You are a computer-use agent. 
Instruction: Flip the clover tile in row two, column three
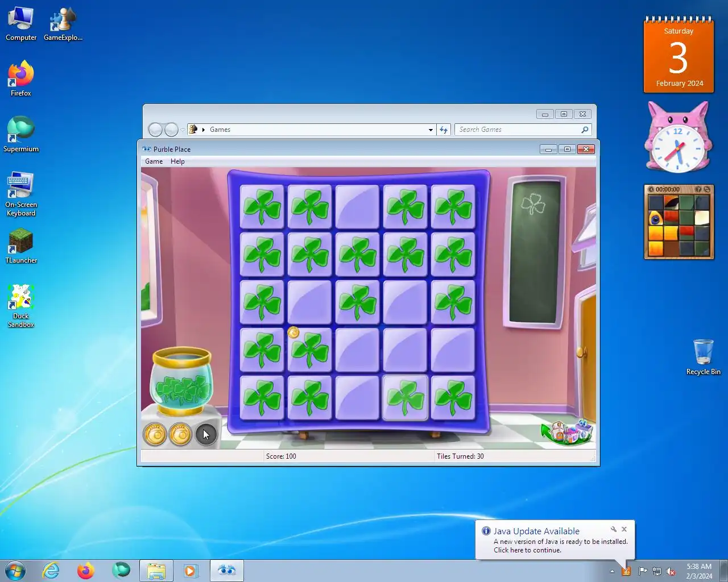[357, 255]
